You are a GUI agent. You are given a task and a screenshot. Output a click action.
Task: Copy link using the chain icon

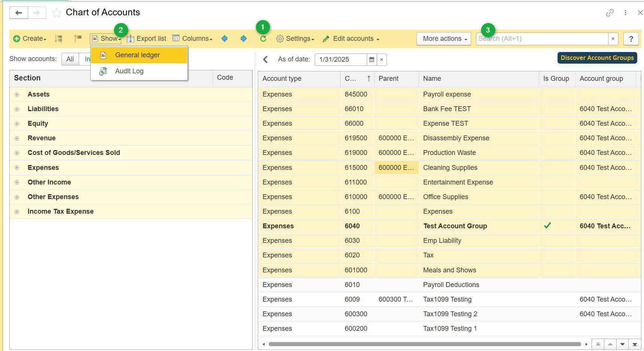610,13
